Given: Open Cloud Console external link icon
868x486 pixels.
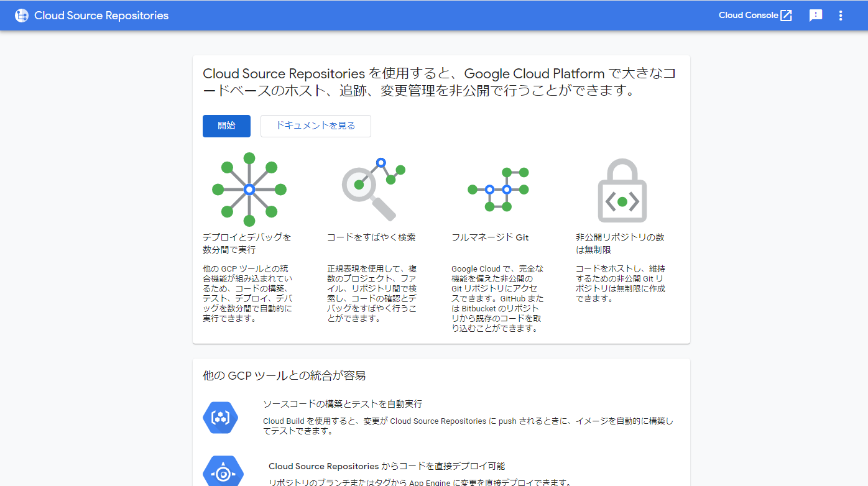Looking at the screenshot, I should click(x=787, y=16).
